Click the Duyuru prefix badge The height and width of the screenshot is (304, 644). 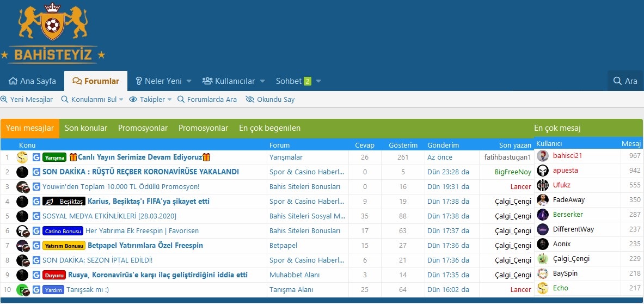(x=54, y=275)
